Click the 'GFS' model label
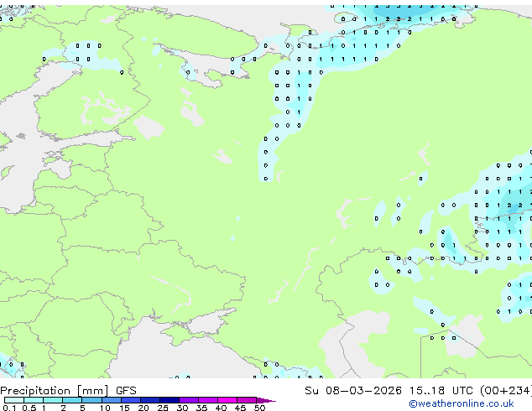Screen dimensions: 532x411 pos(126,391)
